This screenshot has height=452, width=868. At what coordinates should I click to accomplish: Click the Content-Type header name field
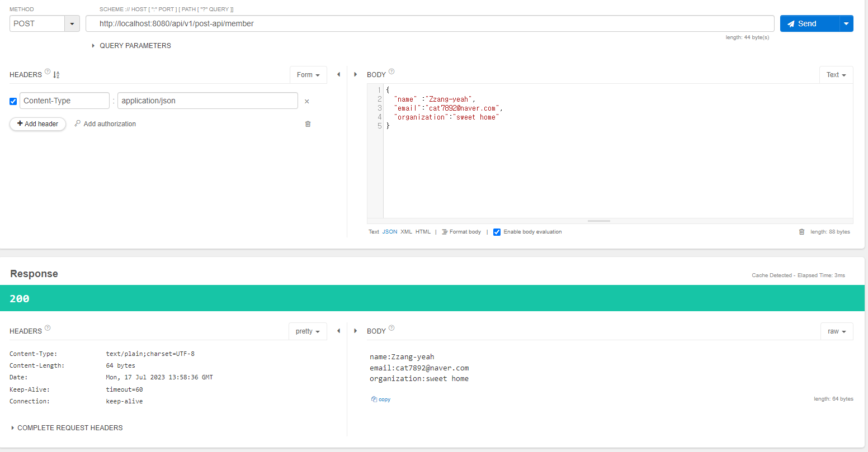tap(64, 101)
